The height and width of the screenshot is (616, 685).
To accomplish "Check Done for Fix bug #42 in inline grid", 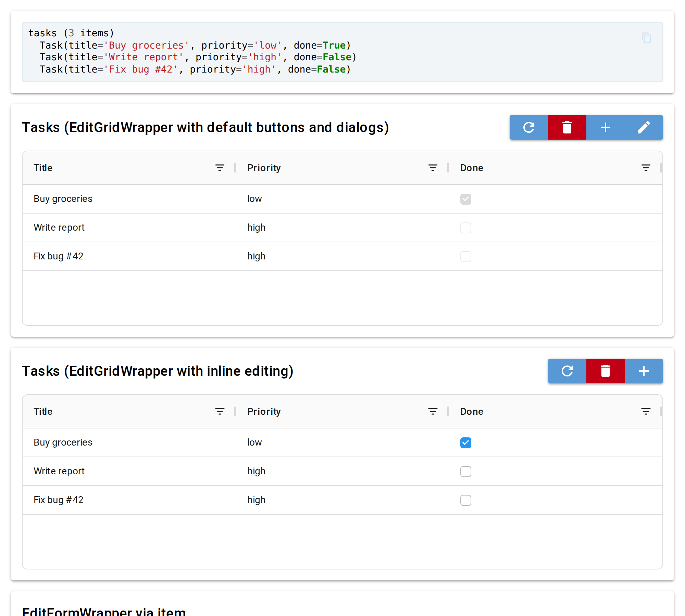I will point(466,500).
